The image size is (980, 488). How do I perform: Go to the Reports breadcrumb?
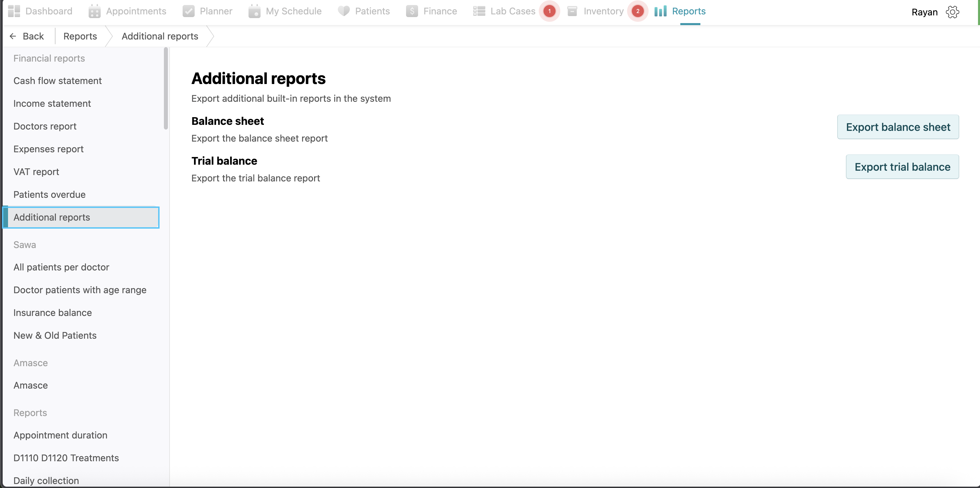[80, 36]
